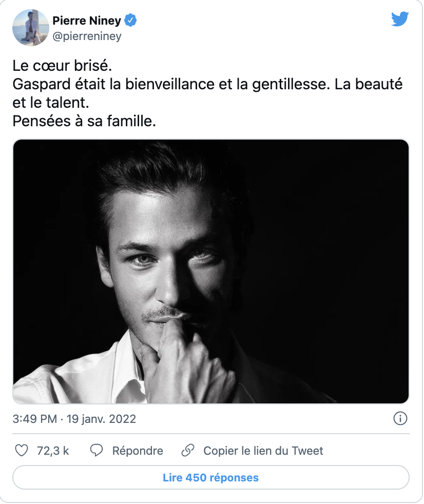Click the 3:49 PM tweet timestamp
The width and height of the screenshot is (424, 504).
[x=34, y=419]
